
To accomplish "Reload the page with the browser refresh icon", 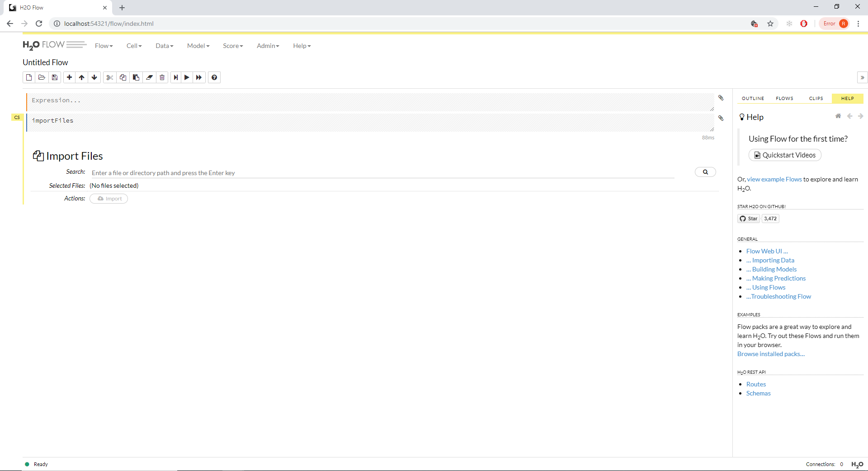I will click(x=39, y=24).
